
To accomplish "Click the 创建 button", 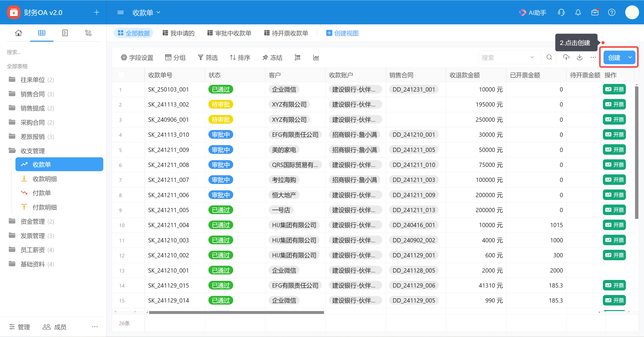I will point(614,58).
